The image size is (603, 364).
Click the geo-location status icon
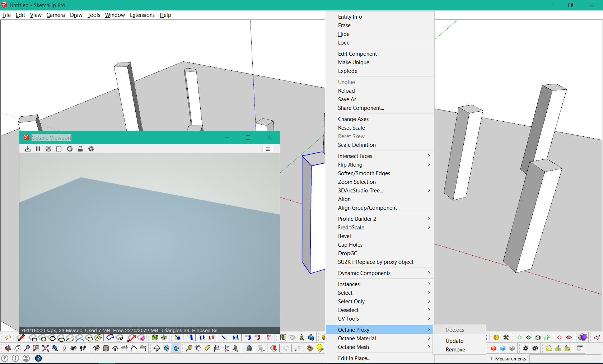[5, 358]
